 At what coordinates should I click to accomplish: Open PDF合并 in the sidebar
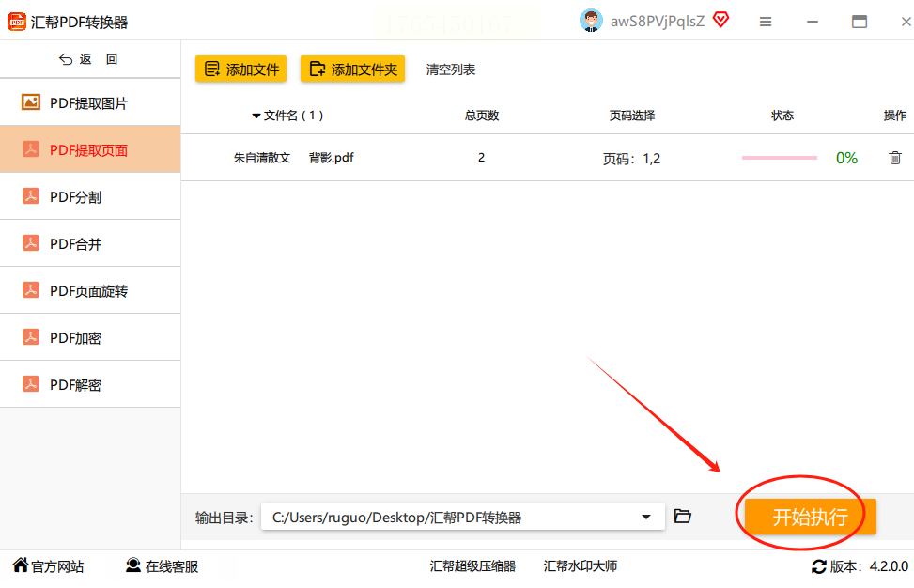(90, 243)
